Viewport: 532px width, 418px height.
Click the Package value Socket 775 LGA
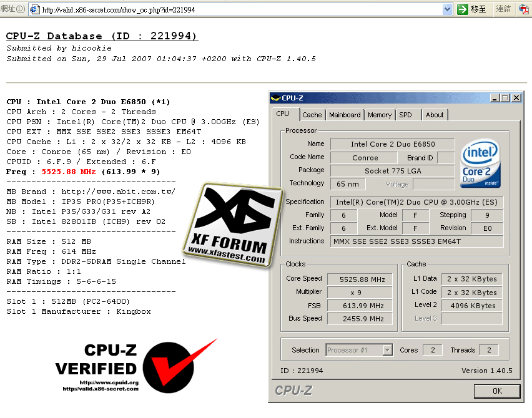393,171
